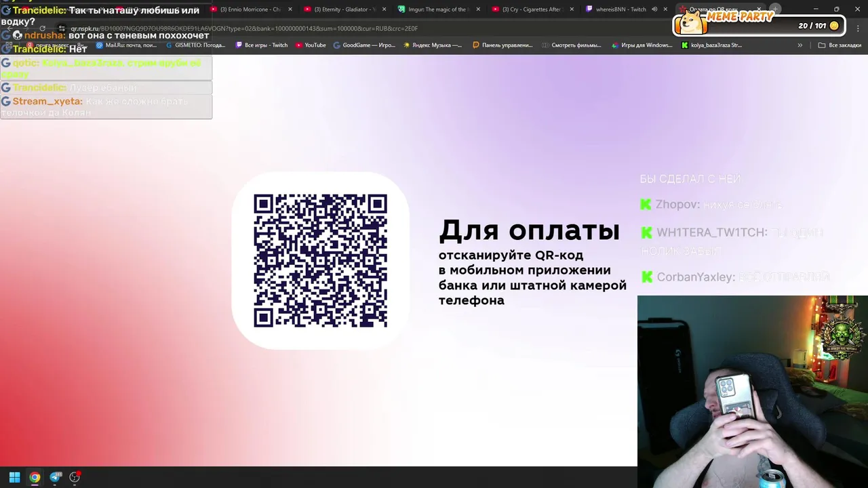Mute the whereisBNN Twitch tab audio icon
The image size is (868, 488).
tap(654, 9)
